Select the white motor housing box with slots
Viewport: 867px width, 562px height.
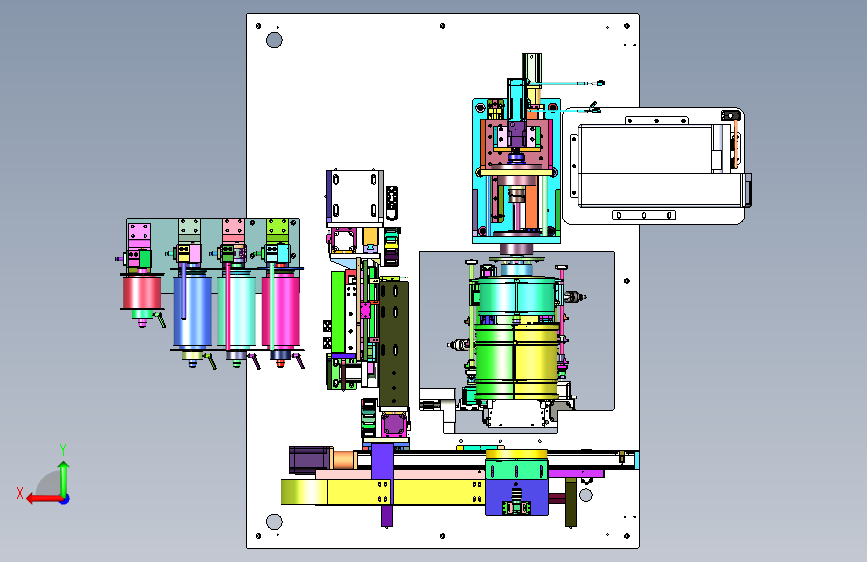(x=354, y=197)
